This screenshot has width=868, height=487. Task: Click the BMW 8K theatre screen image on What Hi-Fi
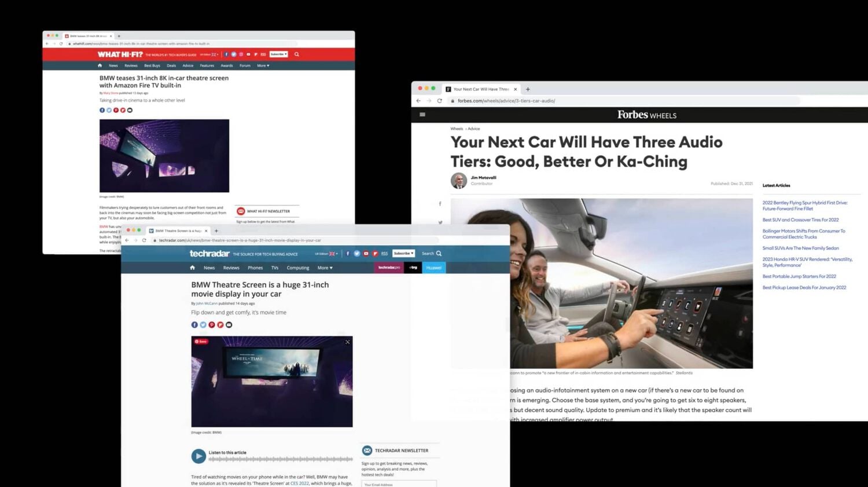pyautogui.click(x=164, y=156)
